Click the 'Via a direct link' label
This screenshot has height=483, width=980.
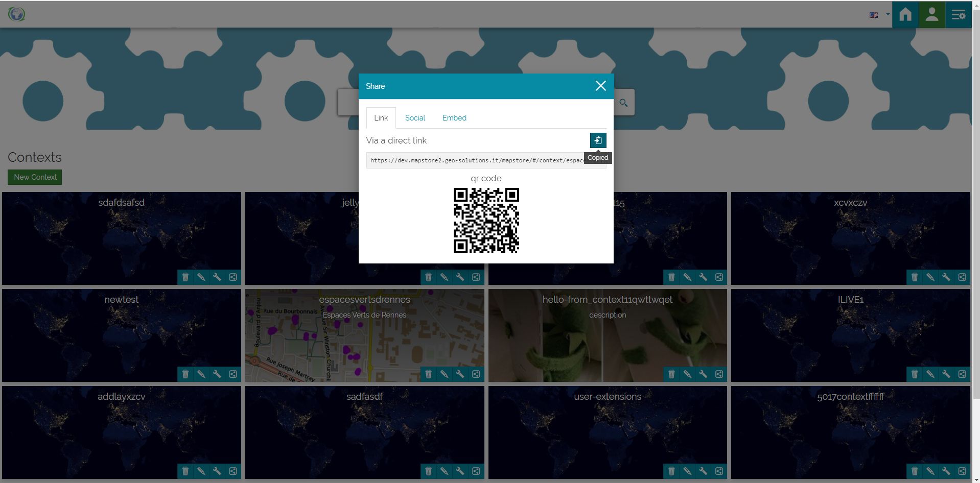[396, 140]
